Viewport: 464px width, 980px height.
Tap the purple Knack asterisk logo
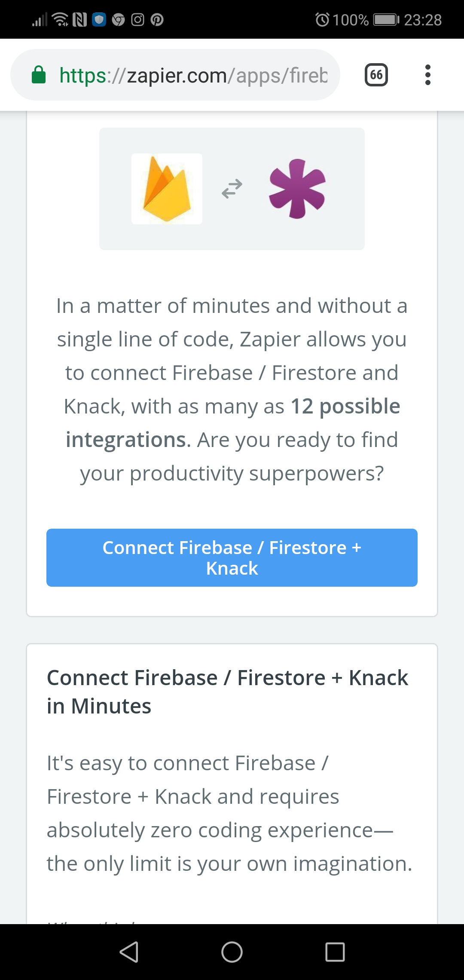297,189
